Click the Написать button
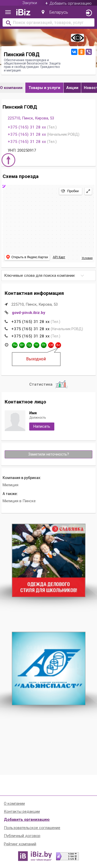Screen dimensions: 97x868 [42, 427]
